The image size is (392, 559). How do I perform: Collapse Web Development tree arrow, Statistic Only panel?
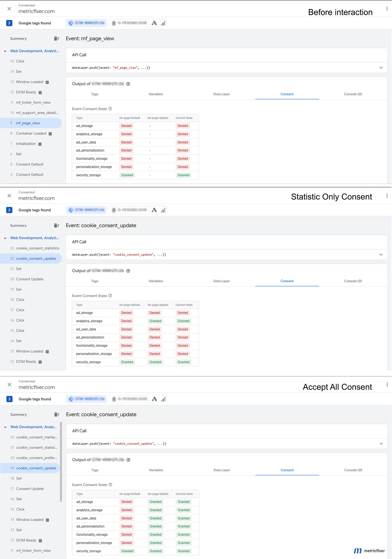coord(5,238)
